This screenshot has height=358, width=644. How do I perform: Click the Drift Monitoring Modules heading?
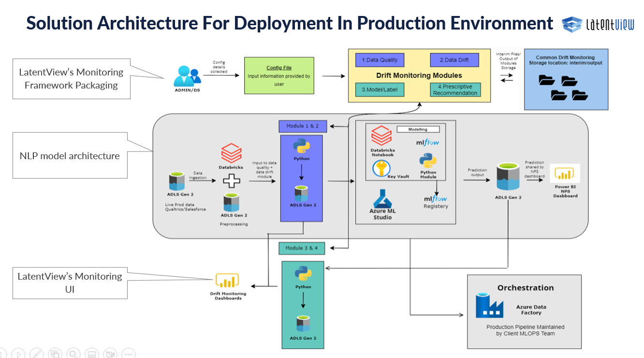[x=419, y=75]
